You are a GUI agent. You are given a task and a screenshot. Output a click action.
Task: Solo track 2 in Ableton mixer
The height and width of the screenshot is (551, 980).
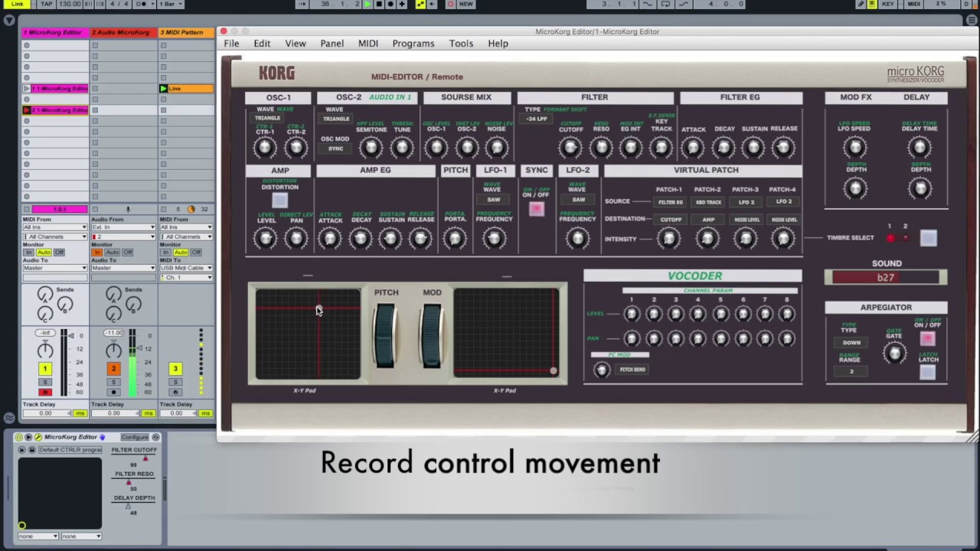pos(113,382)
